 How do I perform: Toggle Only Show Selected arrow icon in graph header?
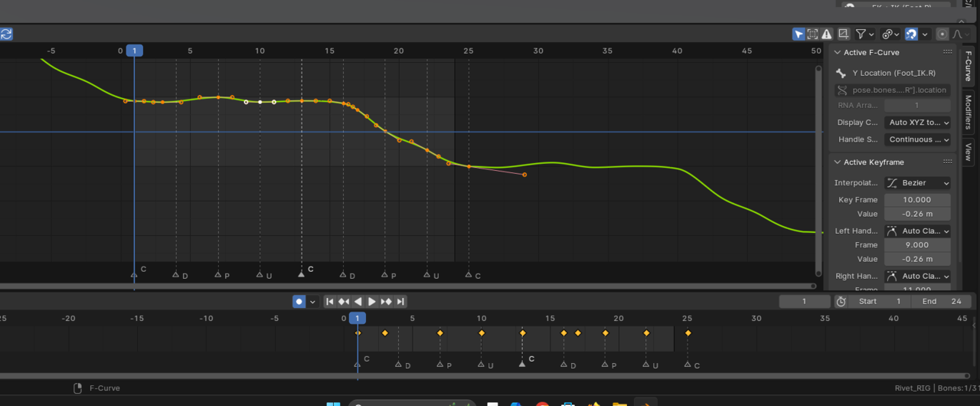pyautogui.click(x=799, y=34)
